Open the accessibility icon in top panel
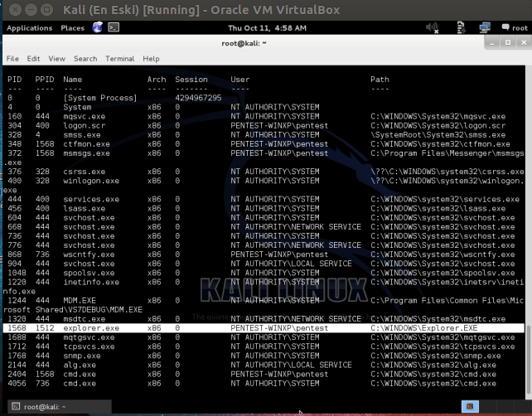Viewport: 532px width, 416px height. (x=461, y=27)
